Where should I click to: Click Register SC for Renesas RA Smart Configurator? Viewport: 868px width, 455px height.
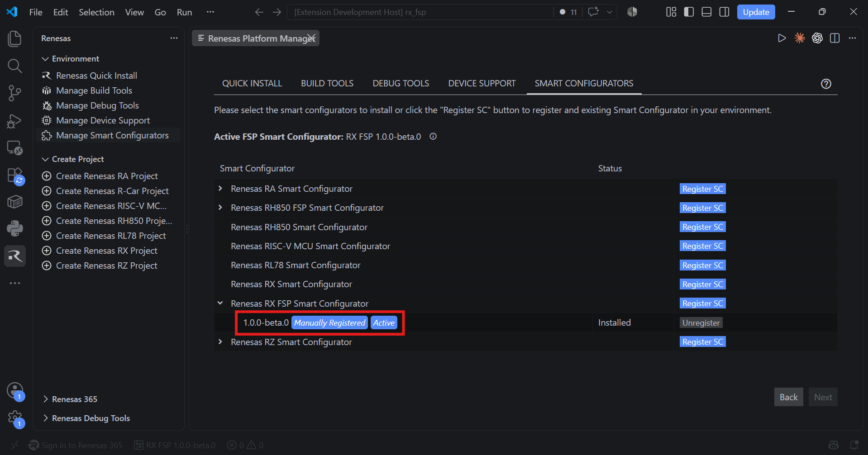click(x=702, y=189)
